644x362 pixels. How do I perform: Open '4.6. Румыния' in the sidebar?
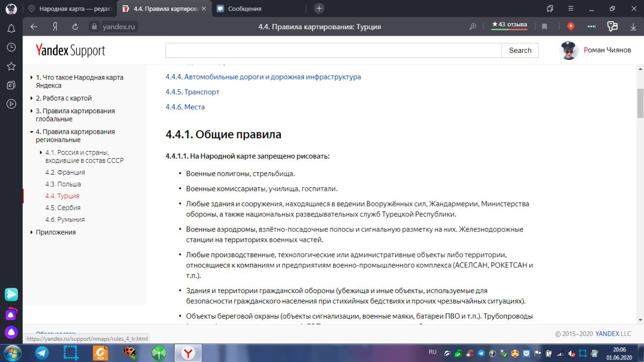tap(65, 220)
